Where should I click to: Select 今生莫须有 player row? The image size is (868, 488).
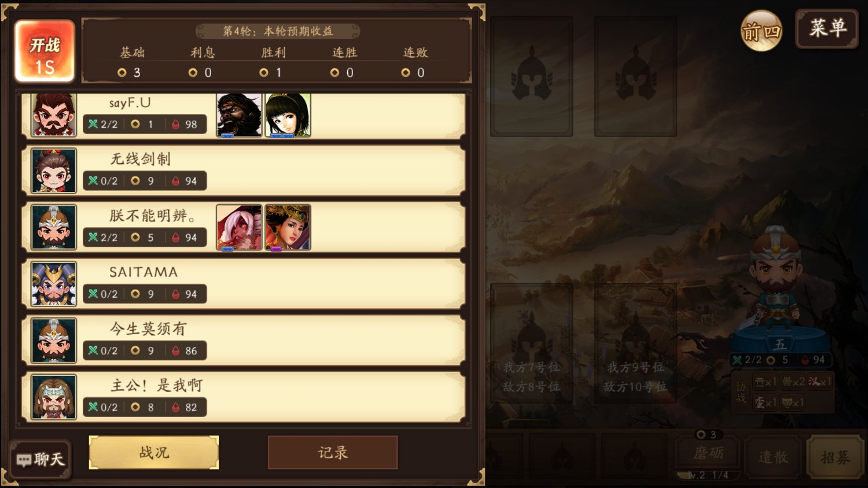(244, 341)
